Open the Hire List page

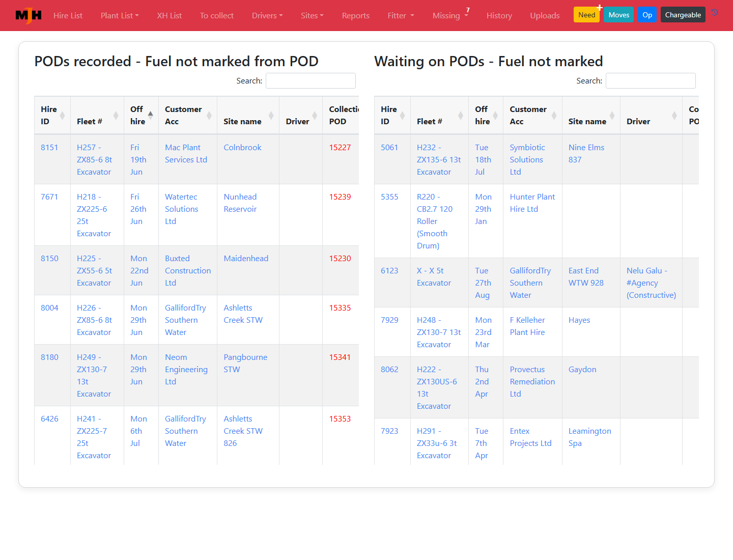point(68,16)
